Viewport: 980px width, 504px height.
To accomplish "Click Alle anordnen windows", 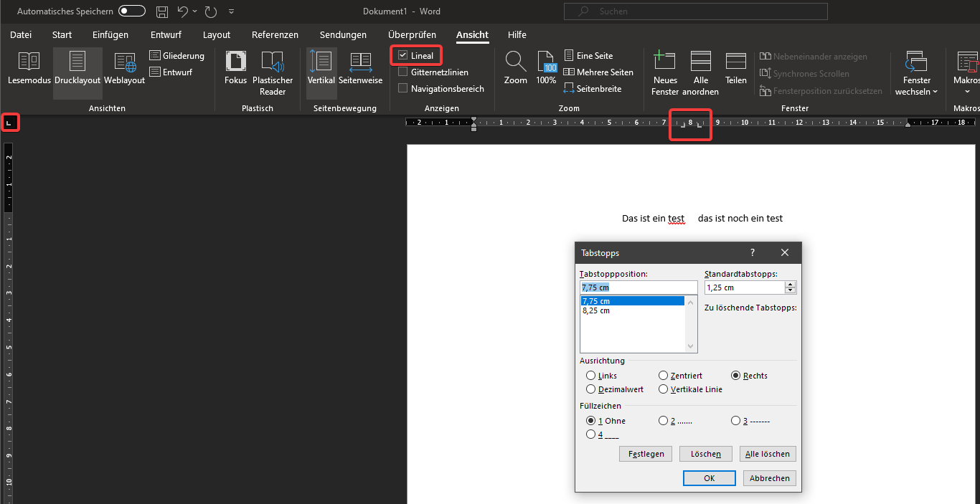I will [x=701, y=74].
